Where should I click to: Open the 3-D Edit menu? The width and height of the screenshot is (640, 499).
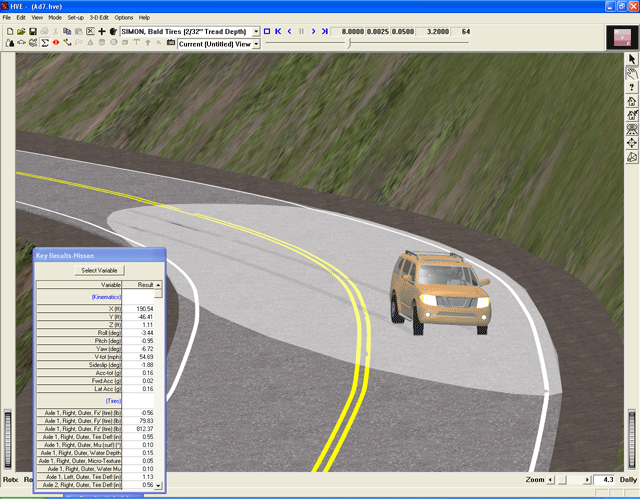tap(99, 18)
